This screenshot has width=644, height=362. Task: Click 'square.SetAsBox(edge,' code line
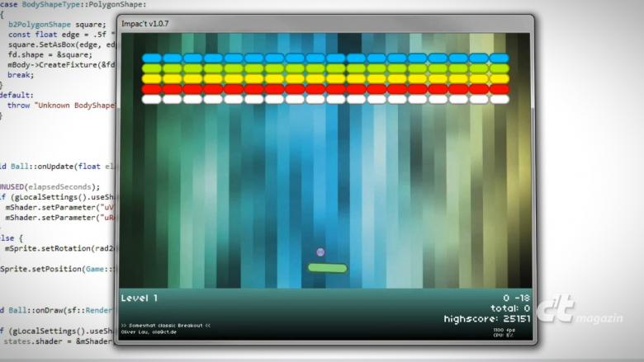click(62, 45)
